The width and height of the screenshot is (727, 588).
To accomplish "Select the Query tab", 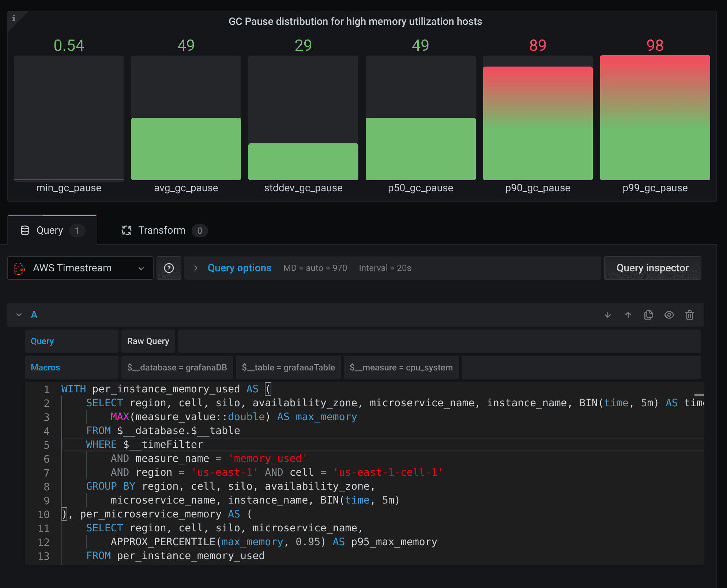I will tap(50, 230).
